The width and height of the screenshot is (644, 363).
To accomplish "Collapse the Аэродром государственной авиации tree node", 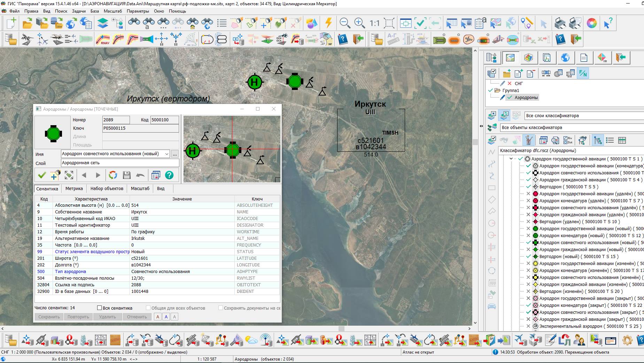I will (x=511, y=159).
